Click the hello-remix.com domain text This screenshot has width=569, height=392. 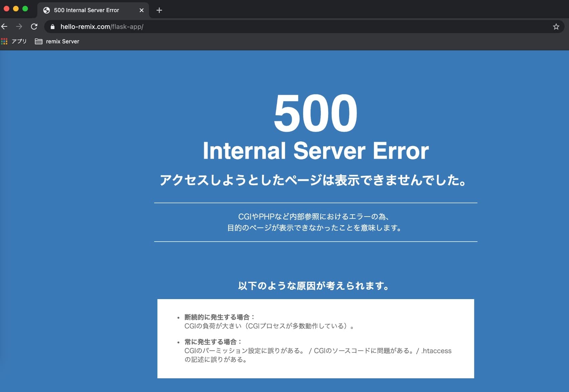coord(85,27)
